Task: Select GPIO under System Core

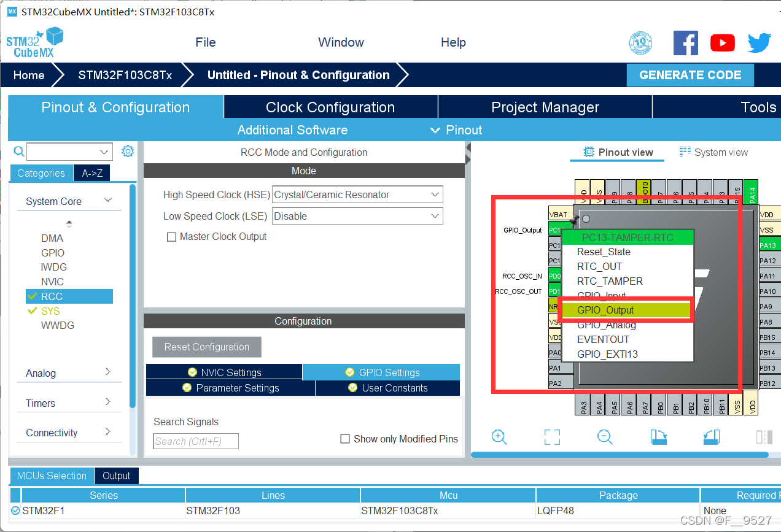Action: (x=53, y=253)
